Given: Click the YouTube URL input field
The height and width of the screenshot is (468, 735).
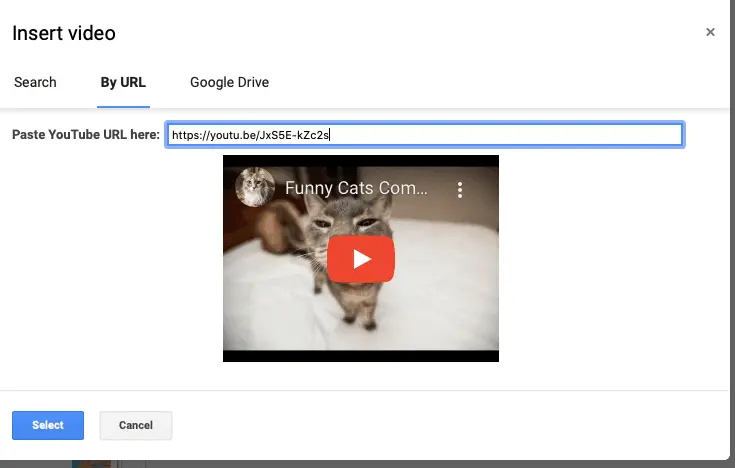Looking at the screenshot, I should (x=425, y=135).
